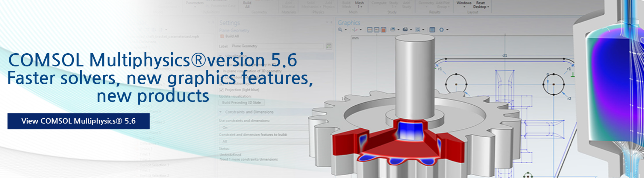Viewport: 644px width, 178px height.
Task: Click Build All in the Geometry ribbon group
Action: point(247,5)
